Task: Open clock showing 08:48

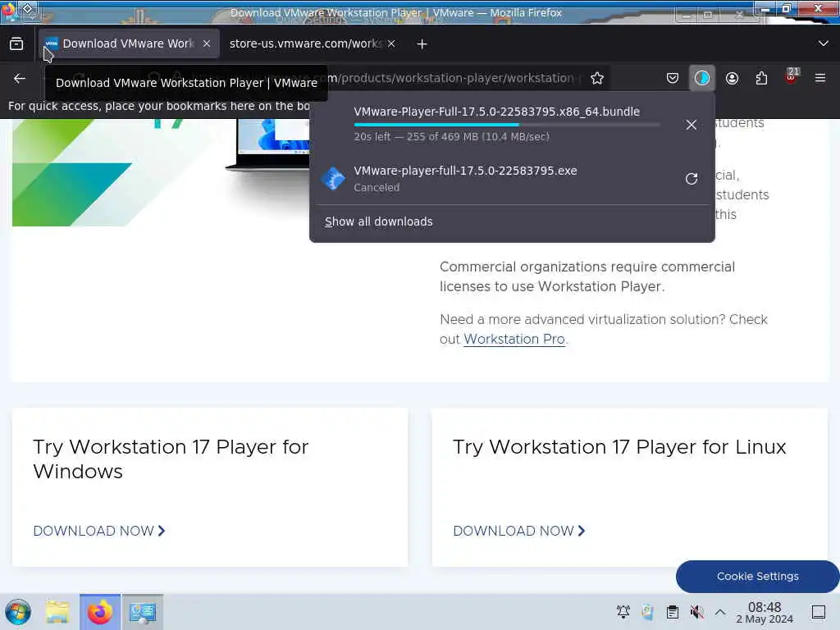Action: click(x=765, y=612)
